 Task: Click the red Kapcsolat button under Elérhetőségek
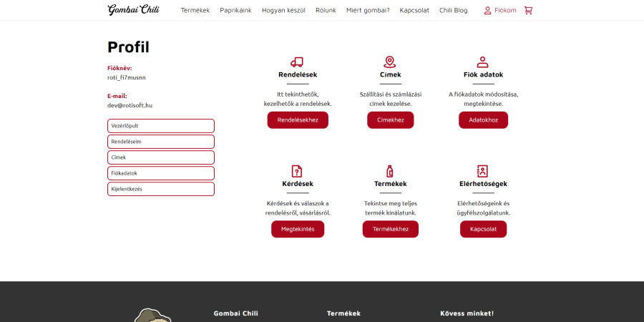[483, 229]
